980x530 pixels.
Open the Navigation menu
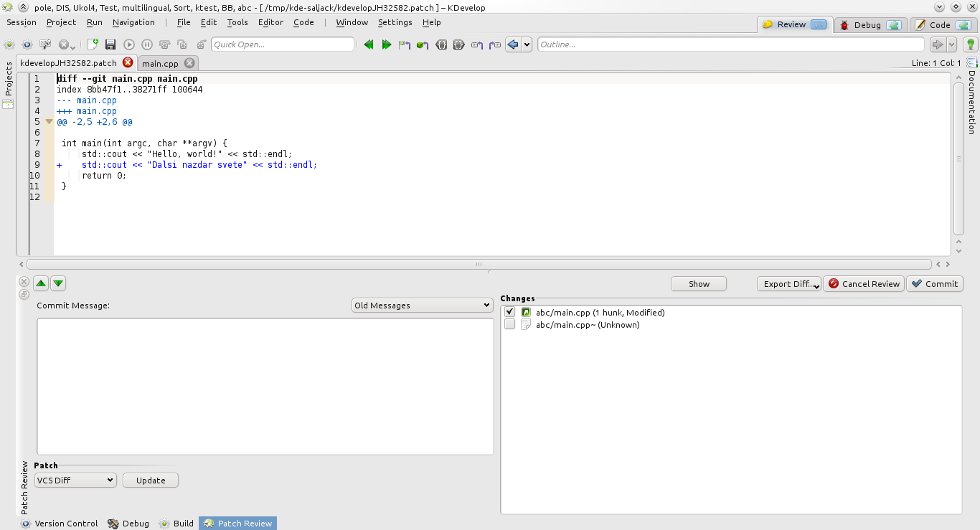[133, 22]
